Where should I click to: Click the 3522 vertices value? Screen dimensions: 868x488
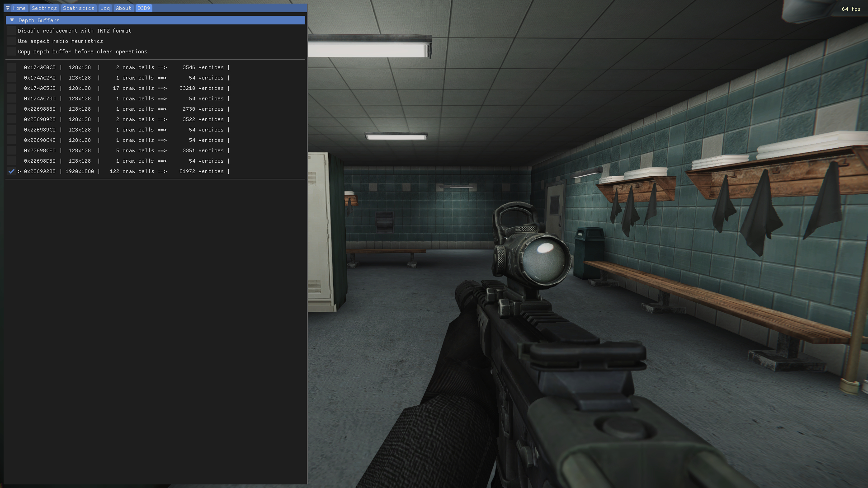[x=203, y=119]
